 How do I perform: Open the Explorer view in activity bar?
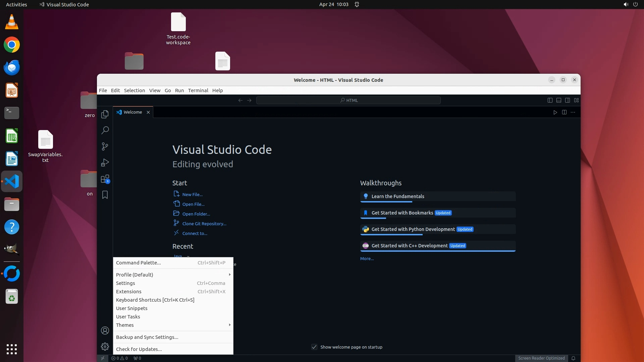pyautogui.click(x=105, y=114)
